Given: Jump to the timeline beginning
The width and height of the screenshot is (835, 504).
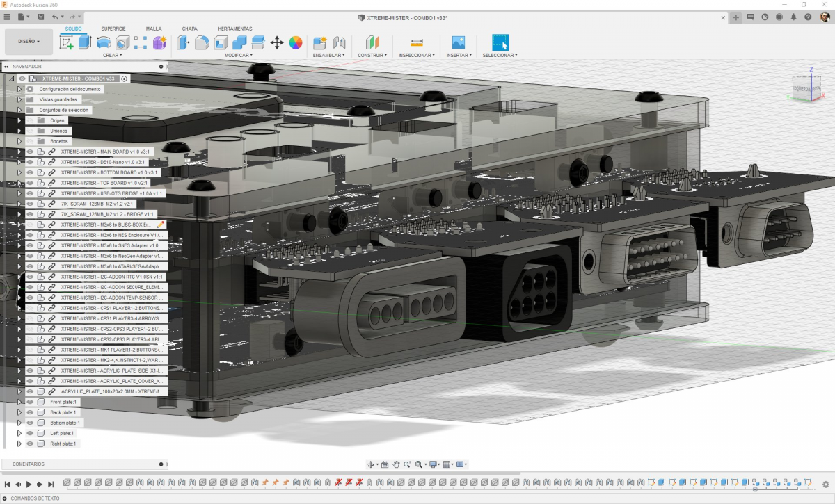Looking at the screenshot, I should tap(7, 484).
